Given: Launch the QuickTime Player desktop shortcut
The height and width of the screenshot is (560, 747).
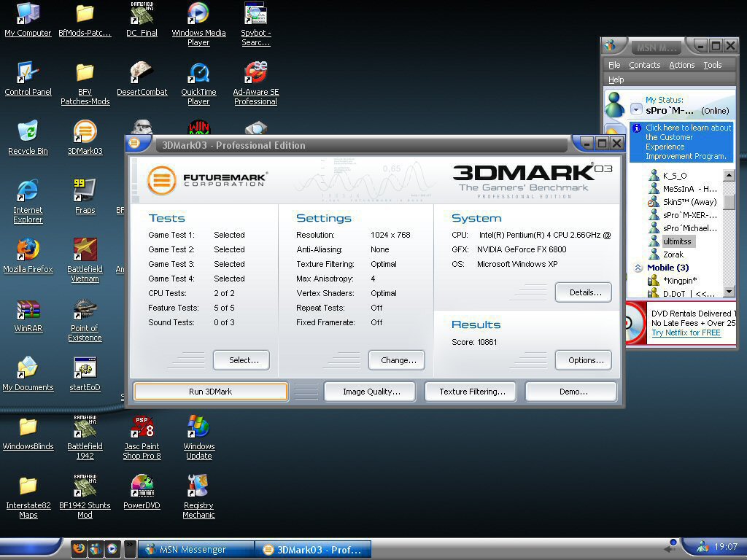Looking at the screenshot, I should tap(198, 83).
